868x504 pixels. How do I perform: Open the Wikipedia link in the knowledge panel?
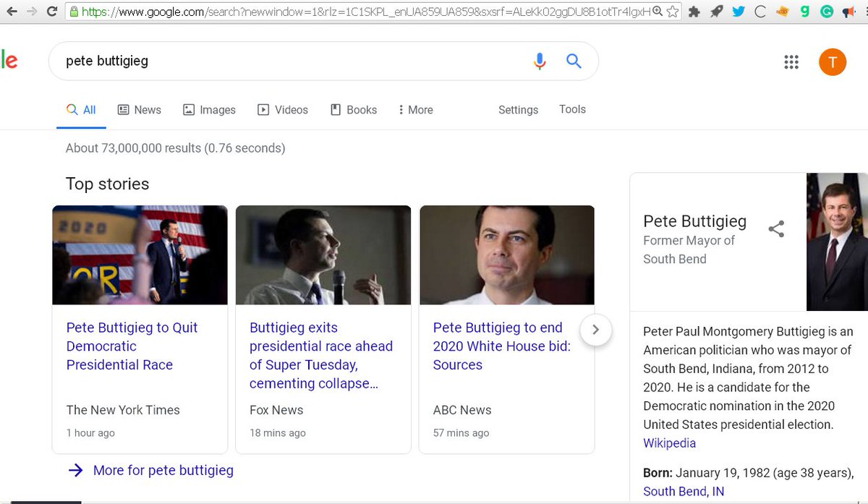670,443
